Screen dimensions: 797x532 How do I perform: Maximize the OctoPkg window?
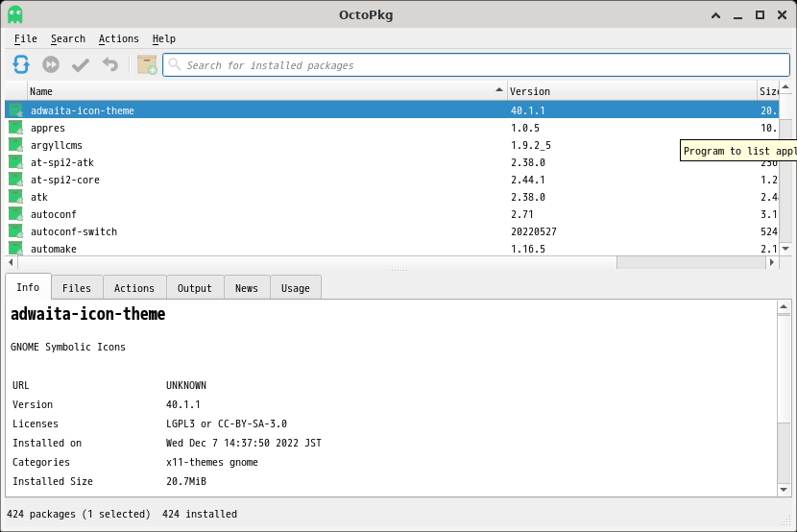pos(760,14)
